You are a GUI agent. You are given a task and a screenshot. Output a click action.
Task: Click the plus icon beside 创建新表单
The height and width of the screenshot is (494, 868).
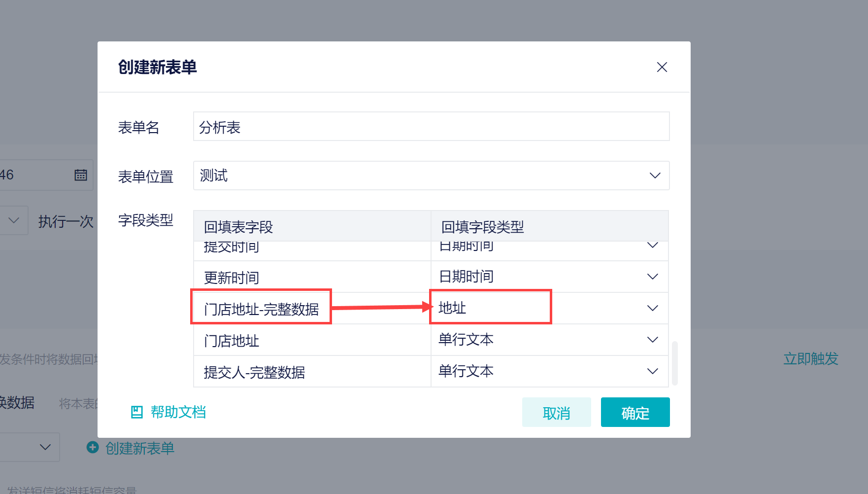point(92,447)
